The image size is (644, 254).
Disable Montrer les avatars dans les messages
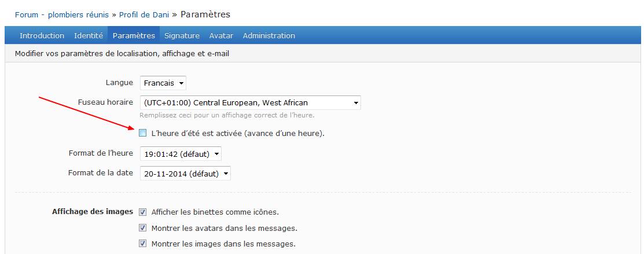coord(143,228)
